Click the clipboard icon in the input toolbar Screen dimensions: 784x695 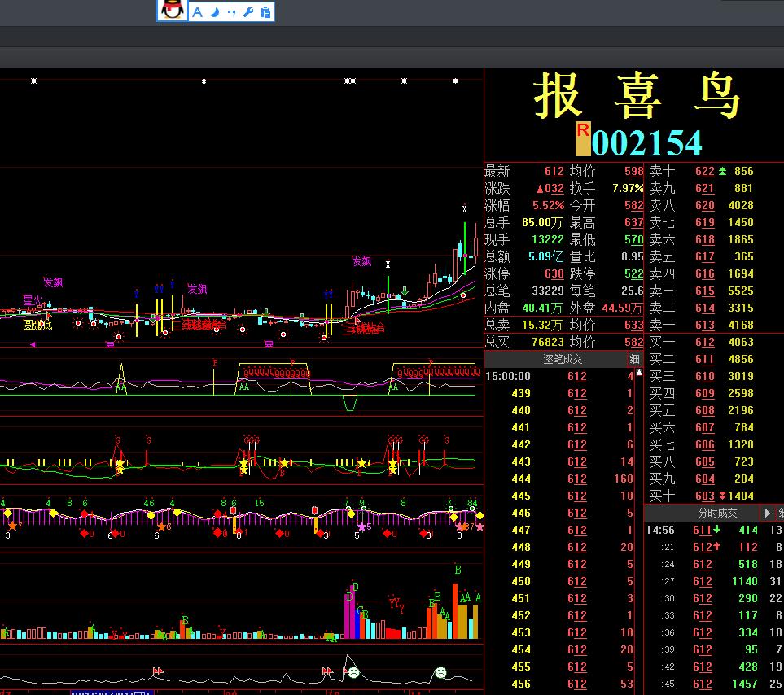[x=265, y=12]
